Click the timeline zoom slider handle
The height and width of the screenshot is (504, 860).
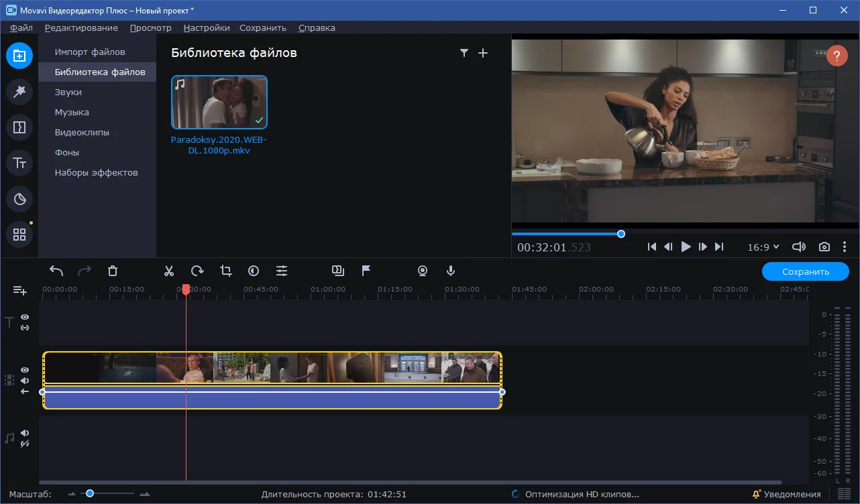[x=89, y=493]
